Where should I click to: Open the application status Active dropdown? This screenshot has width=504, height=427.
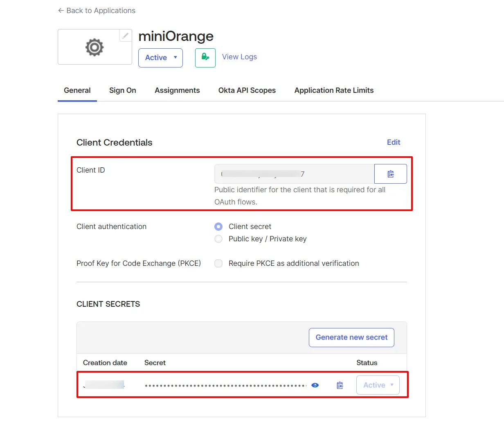pyautogui.click(x=160, y=58)
